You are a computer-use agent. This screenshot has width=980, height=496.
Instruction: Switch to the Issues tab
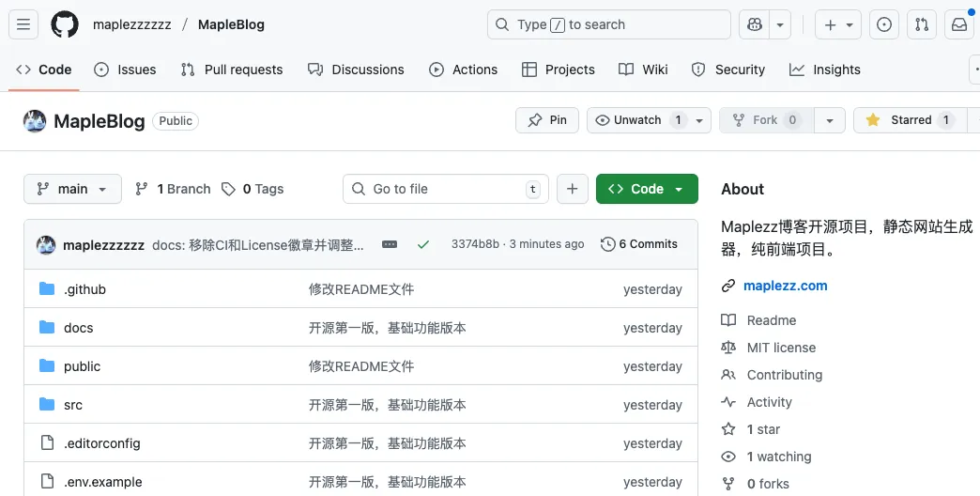tap(125, 70)
